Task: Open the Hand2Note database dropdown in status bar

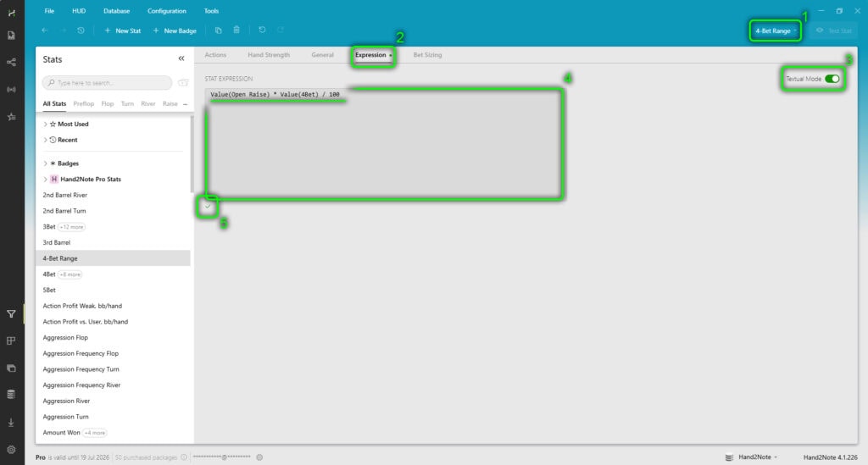Action: (x=758, y=457)
